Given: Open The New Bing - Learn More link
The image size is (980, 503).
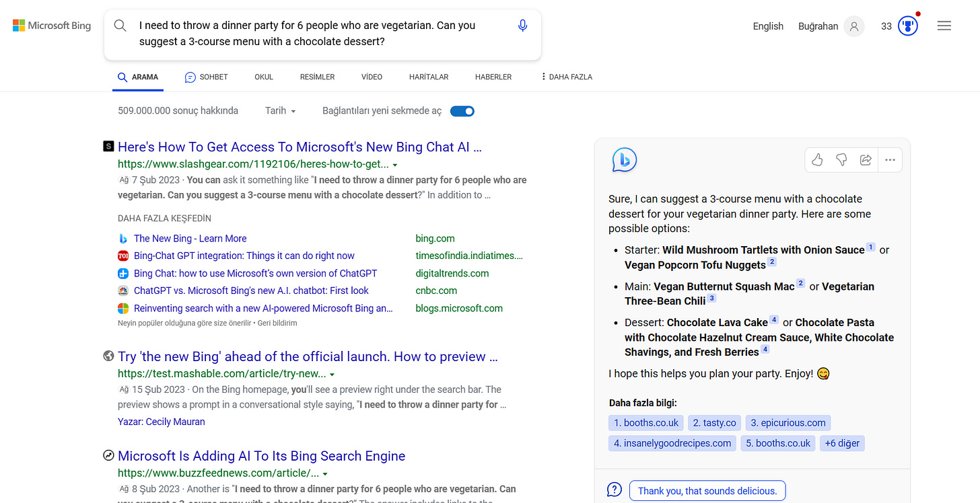Looking at the screenshot, I should tap(190, 238).
